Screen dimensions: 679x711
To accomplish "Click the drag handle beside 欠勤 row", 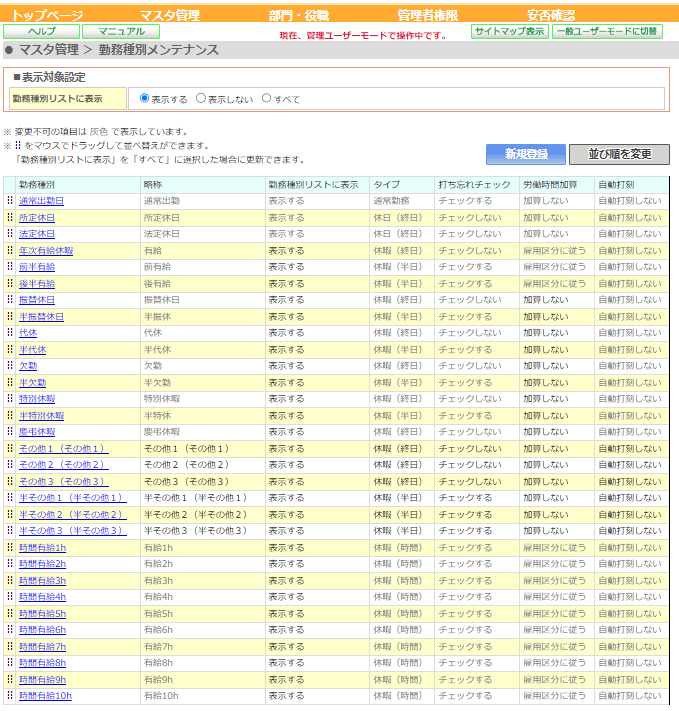I will point(10,365).
